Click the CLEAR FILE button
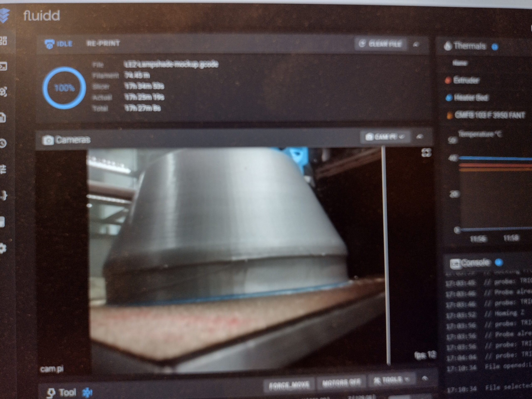This screenshot has height=399, width=532. [x=380, y=44]
